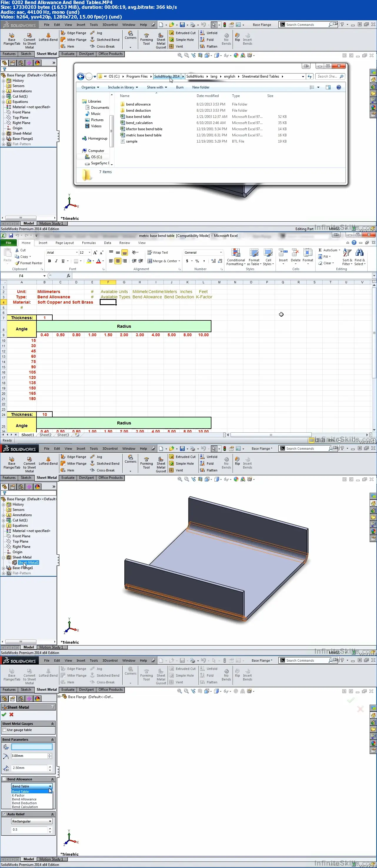Click the Excel Cell Styles icon

pos(268,252)
